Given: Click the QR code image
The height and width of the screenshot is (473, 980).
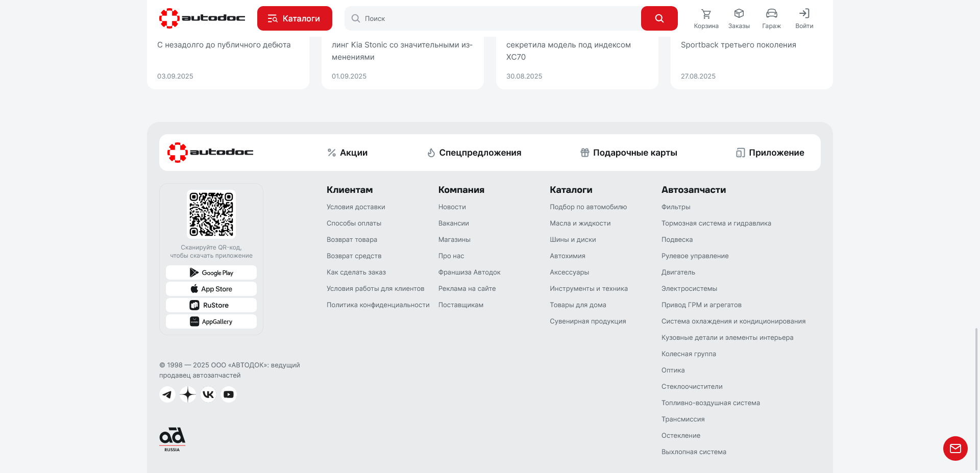Looking at the screenshot, I should [x=211, y=214].
